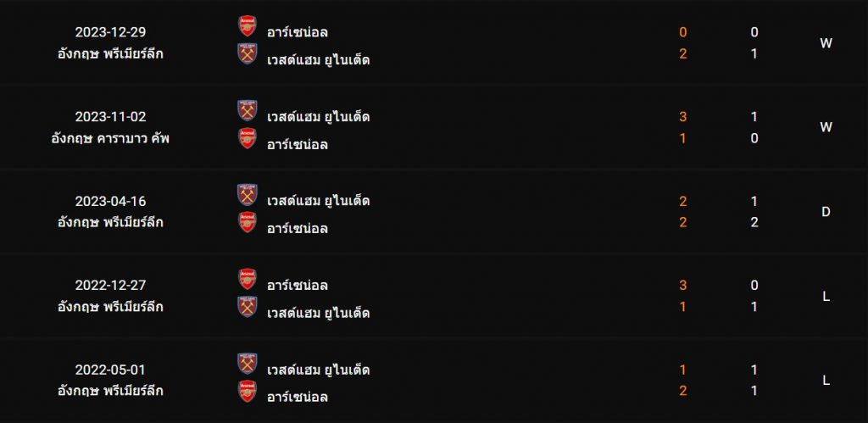Image resolution: width=868 pixels, height=423 pixels.
Task: Click Arsenal crest in 2022-12-27 match
Action: point(248,279)
